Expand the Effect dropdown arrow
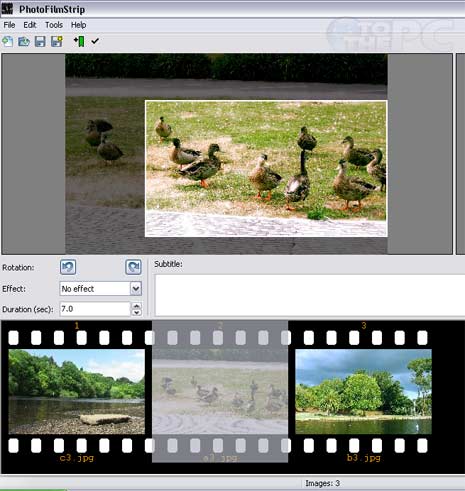Viewport: 465px width, 491px height. [x=136, y=289]
